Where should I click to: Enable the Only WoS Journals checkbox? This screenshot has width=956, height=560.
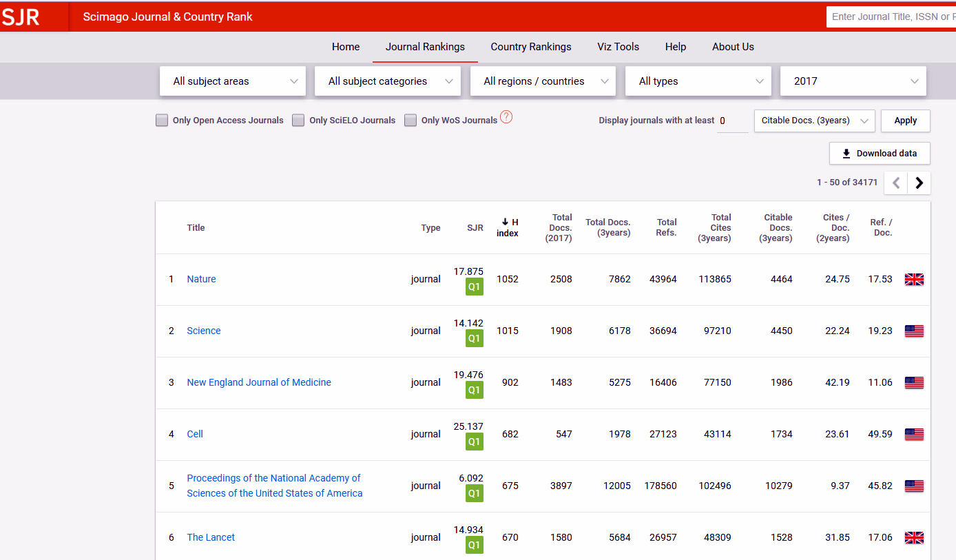411,120
